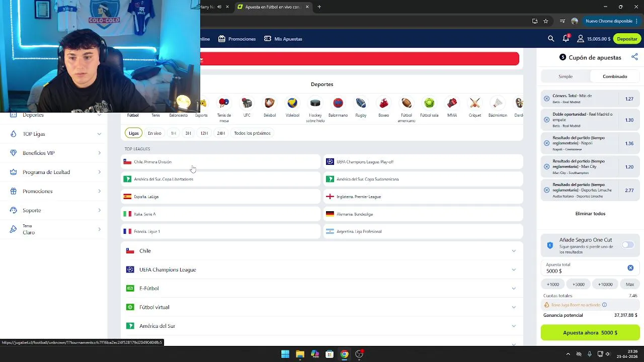Filter matches by 1H
This screenshot has width=644, height=362.
click(x=173, y=133)
